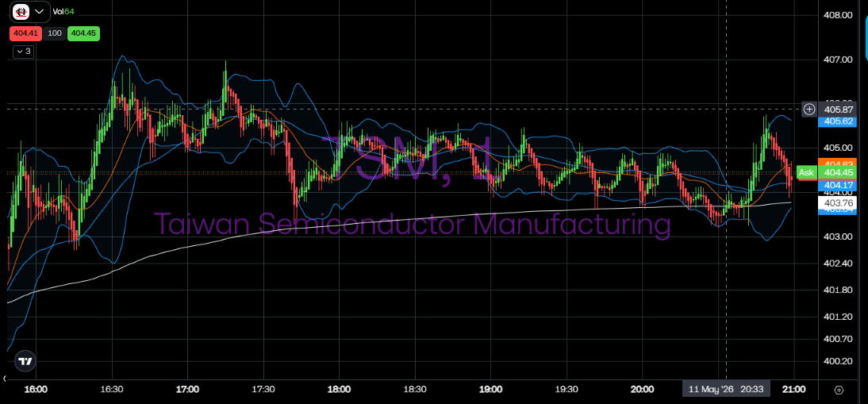
Task: Click the 400.70 price axis label
Action: point(838,338)
